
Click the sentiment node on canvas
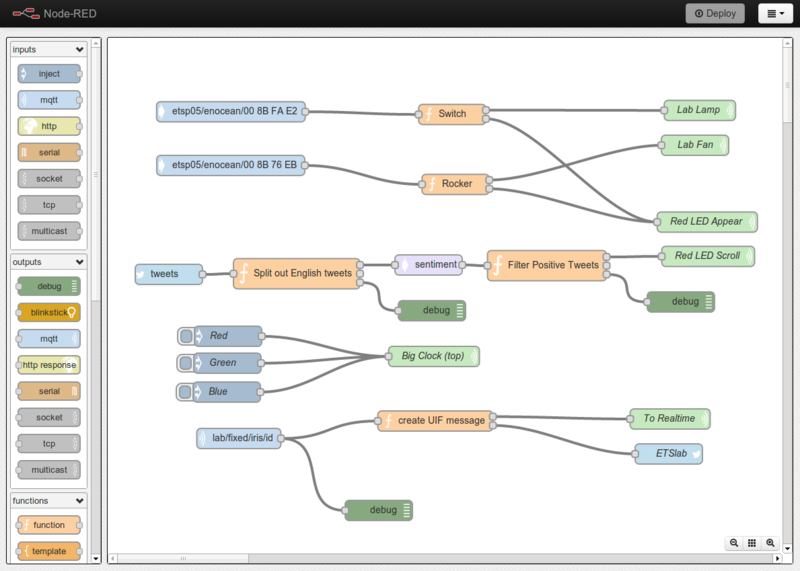click(429, 264)
